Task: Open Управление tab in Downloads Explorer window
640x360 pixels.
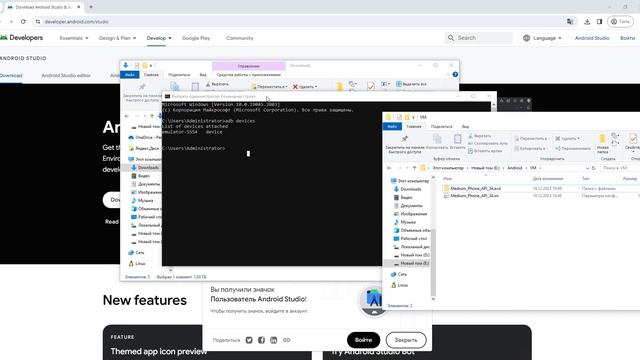Action: (249, 66)
